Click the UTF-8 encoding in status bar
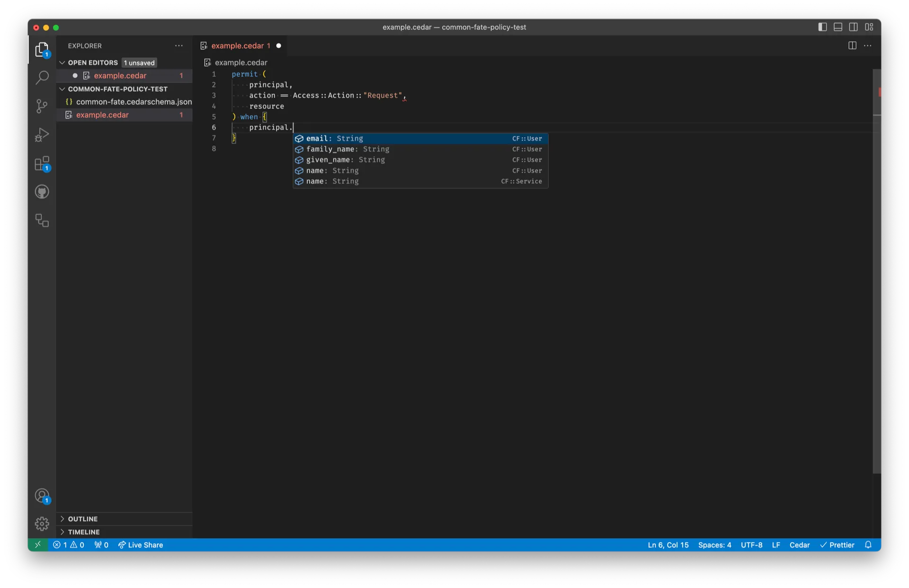The image size is (909, 588). (751, 544)
